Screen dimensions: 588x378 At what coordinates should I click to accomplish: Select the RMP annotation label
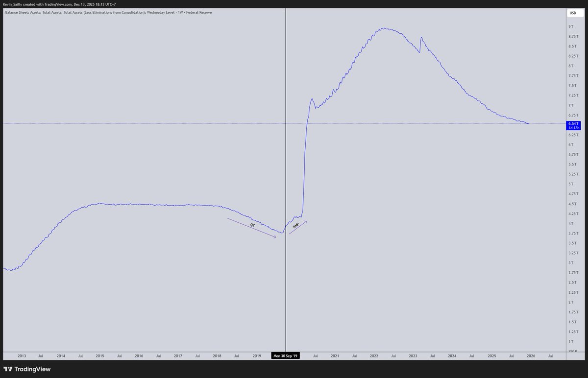[296, 226]
